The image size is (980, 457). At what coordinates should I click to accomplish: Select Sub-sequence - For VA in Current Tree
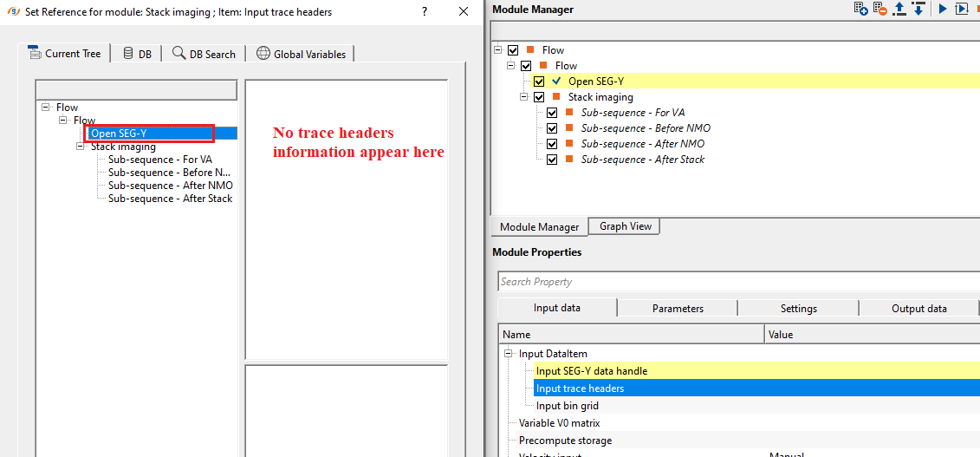159,160
